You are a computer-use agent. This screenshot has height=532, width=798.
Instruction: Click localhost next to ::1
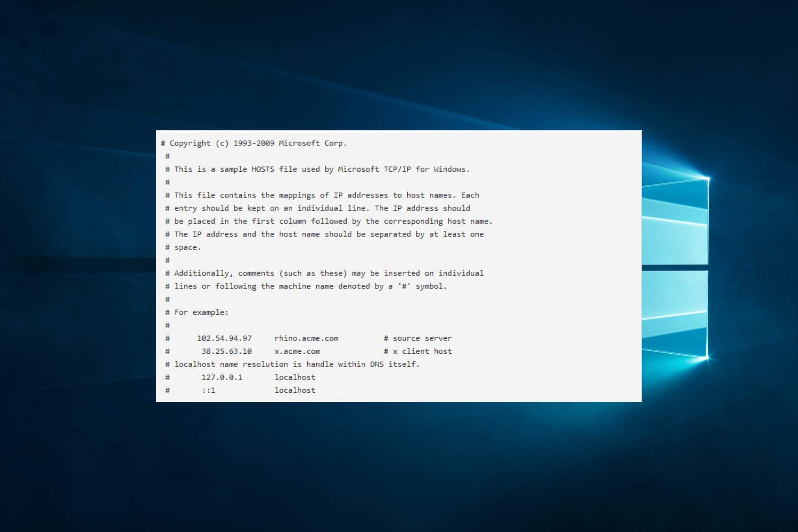(x=295, y=390)
